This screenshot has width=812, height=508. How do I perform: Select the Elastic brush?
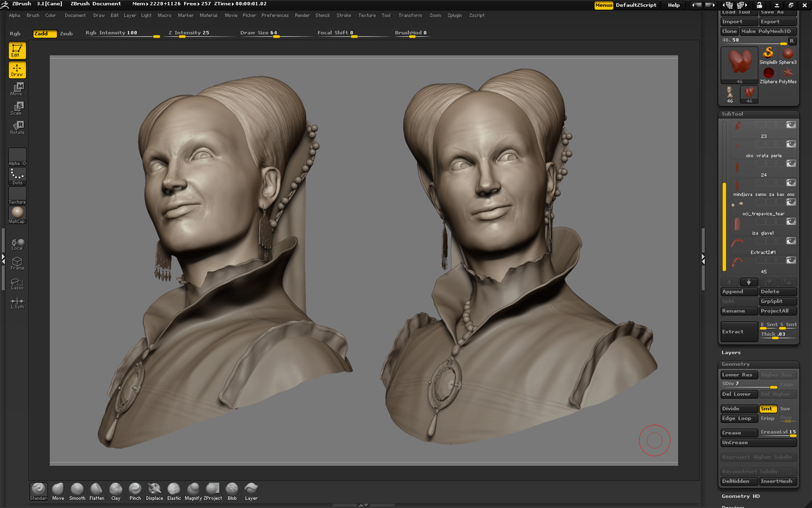coord(174,491)
